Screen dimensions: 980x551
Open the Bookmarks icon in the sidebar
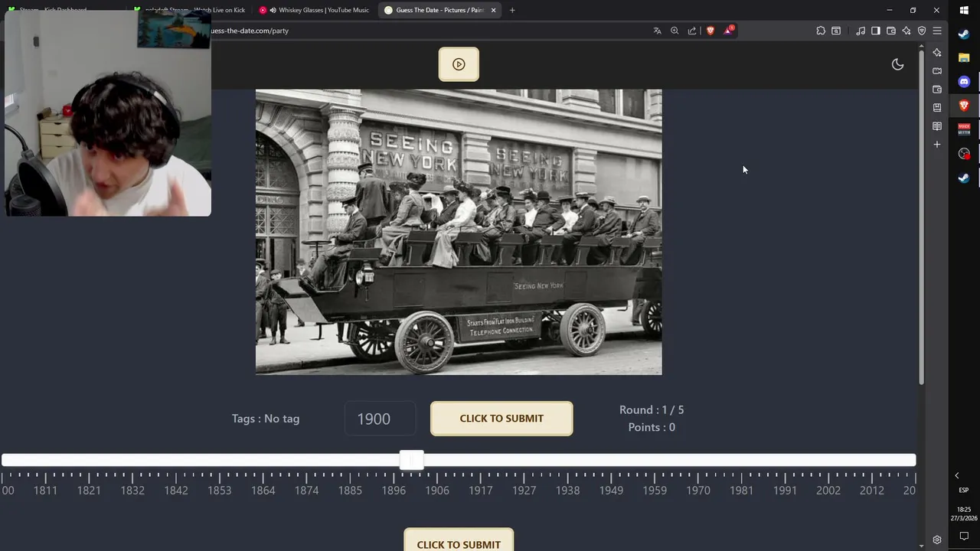pyautogui.click(x=937, y=108)
